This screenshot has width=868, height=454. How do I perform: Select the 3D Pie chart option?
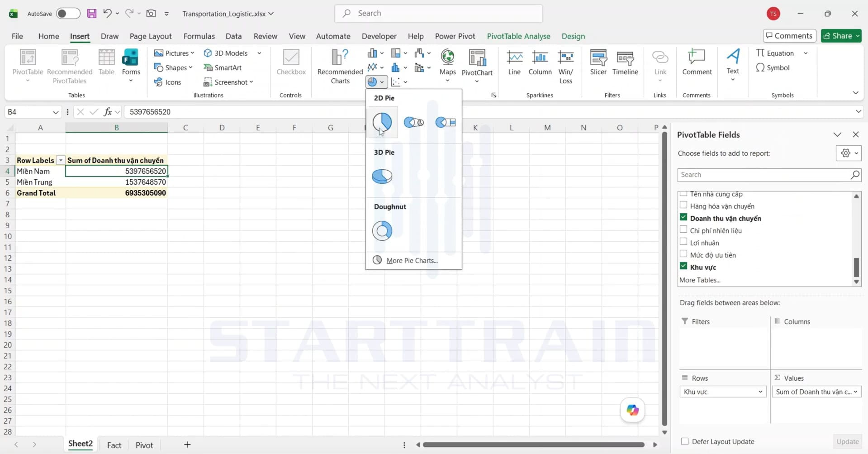click(x=382, y=176)
